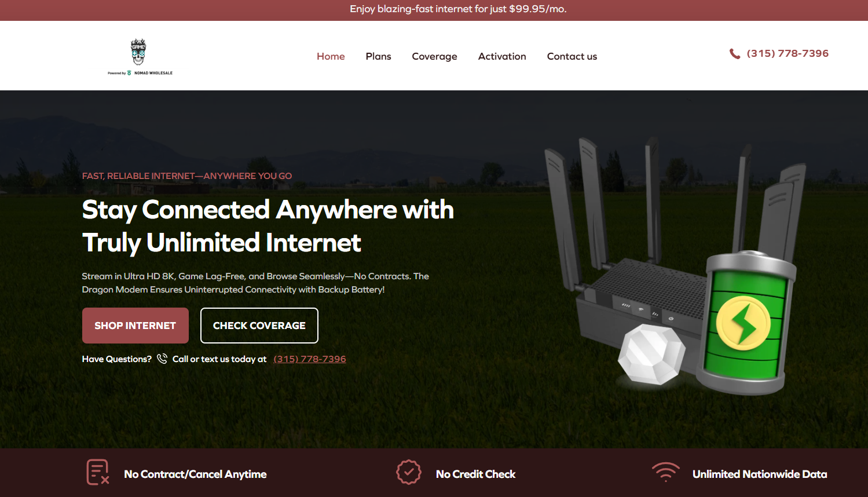
Task: Click the red phone icon in header
Action: [x=735, y=54]
